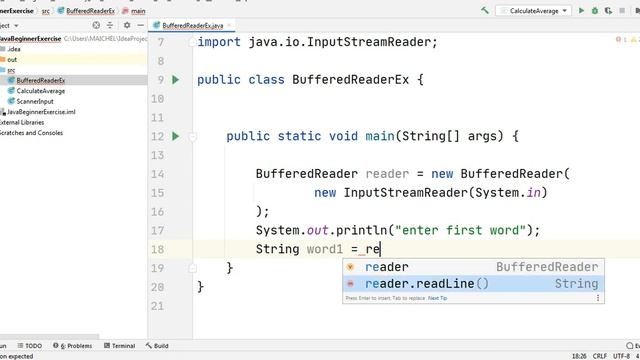Open the CalculateAverage run configuration dropdown
640x360 pixels.
tap(533, 11)
